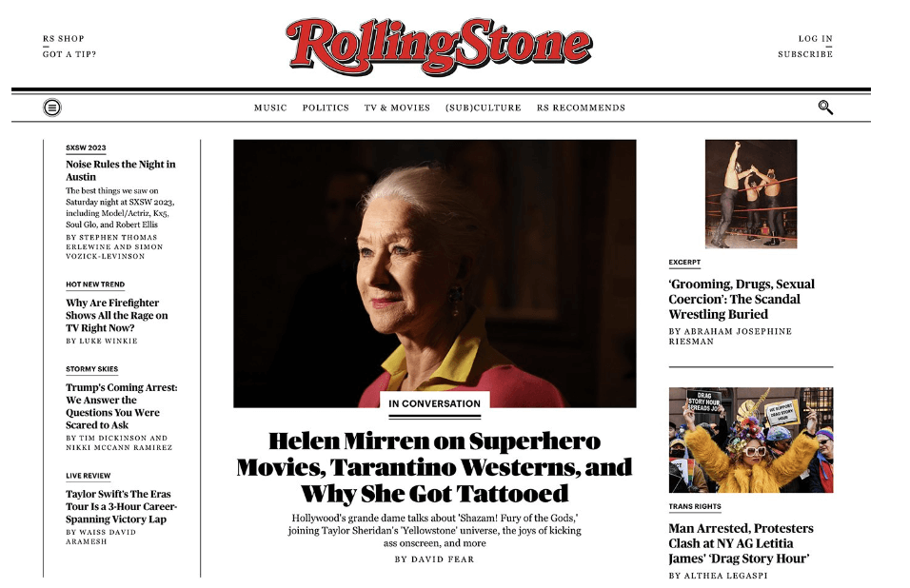Click the search magnifier icon
The height and width of the screenshot is (588, 910).
(825, 108)
